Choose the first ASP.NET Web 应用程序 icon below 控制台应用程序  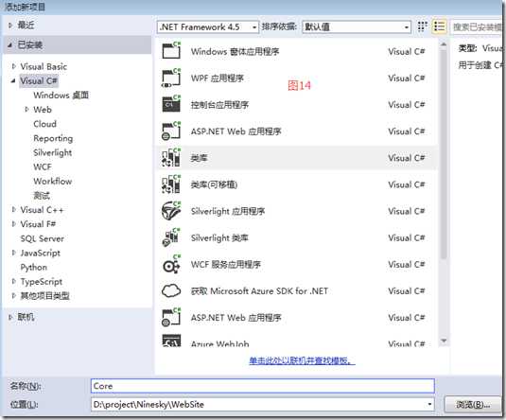pos(171,131)
